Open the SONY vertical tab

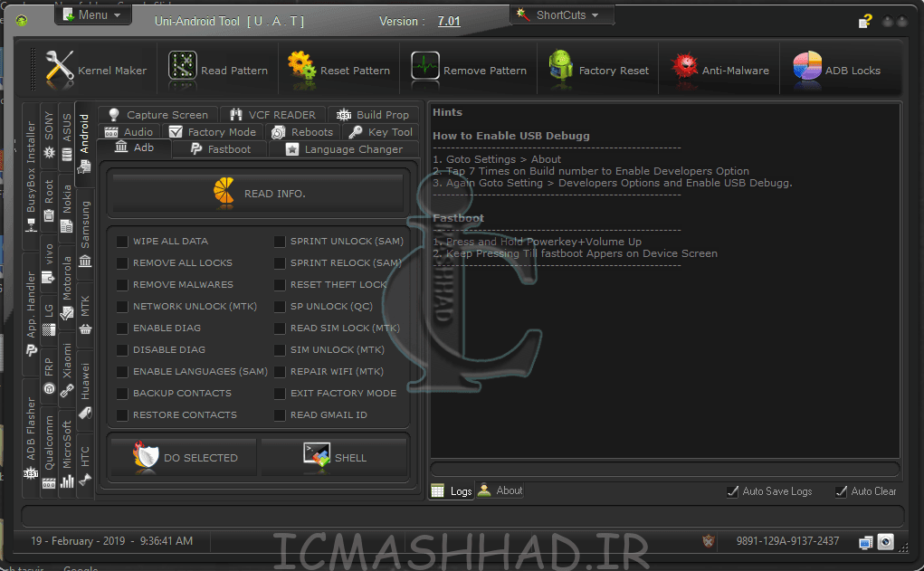(49, 135)
